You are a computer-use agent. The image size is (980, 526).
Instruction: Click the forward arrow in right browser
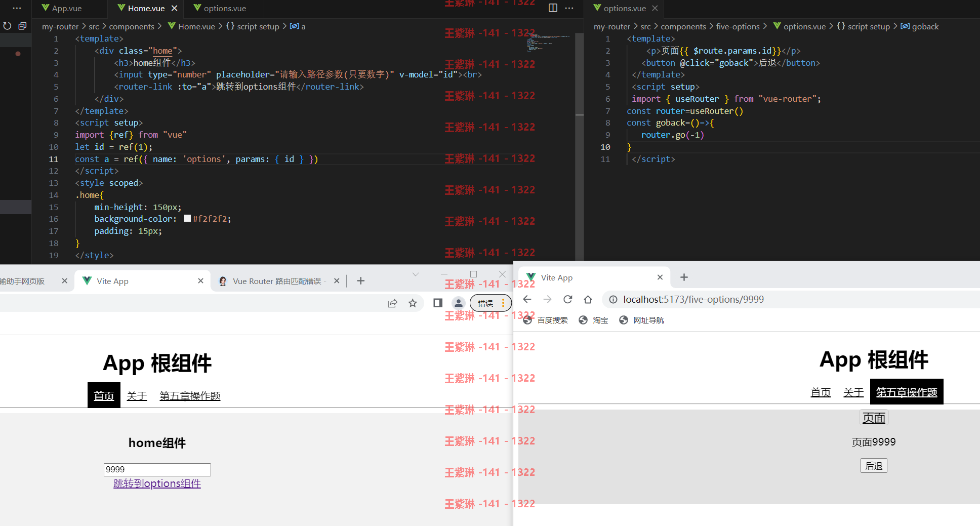[x=547, y=299]
